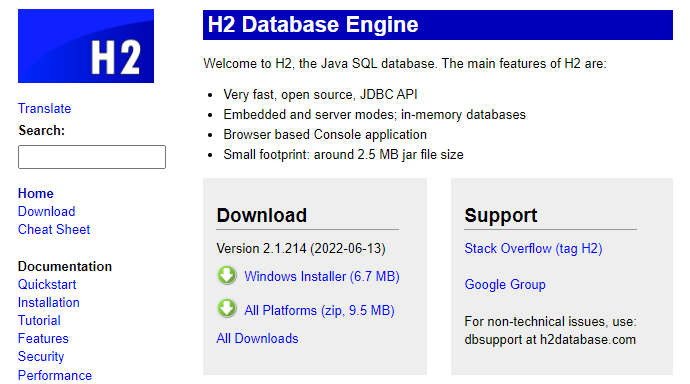Image resolution: width=690 pixels, height=384 pixels.
Task: Open the Security documentation link
Action: tap(41, 357)
